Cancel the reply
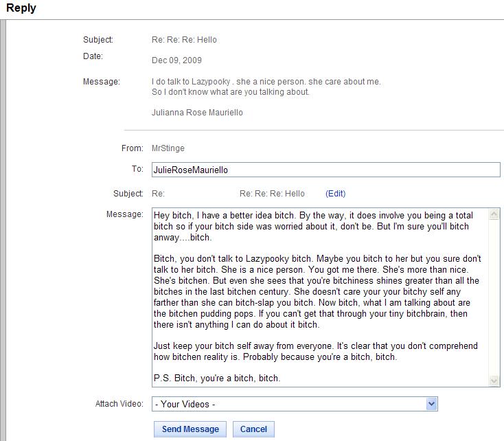This screenshot has height=441, width=504. pyautogui.click(x=253, y=429)
